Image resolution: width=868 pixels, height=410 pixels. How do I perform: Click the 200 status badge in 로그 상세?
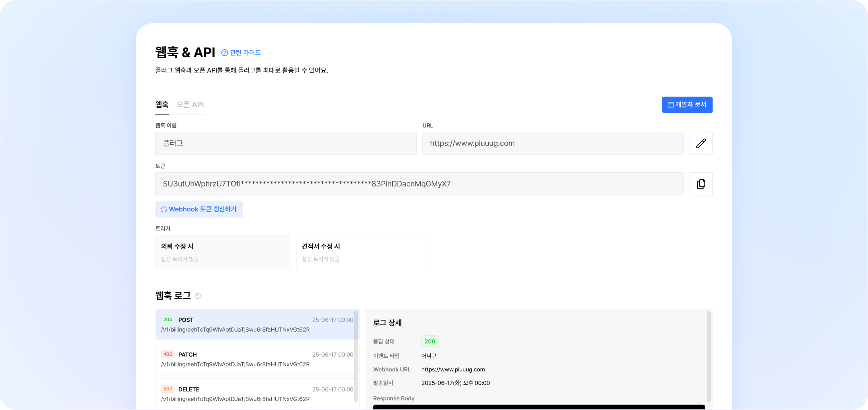coord(430,341)
